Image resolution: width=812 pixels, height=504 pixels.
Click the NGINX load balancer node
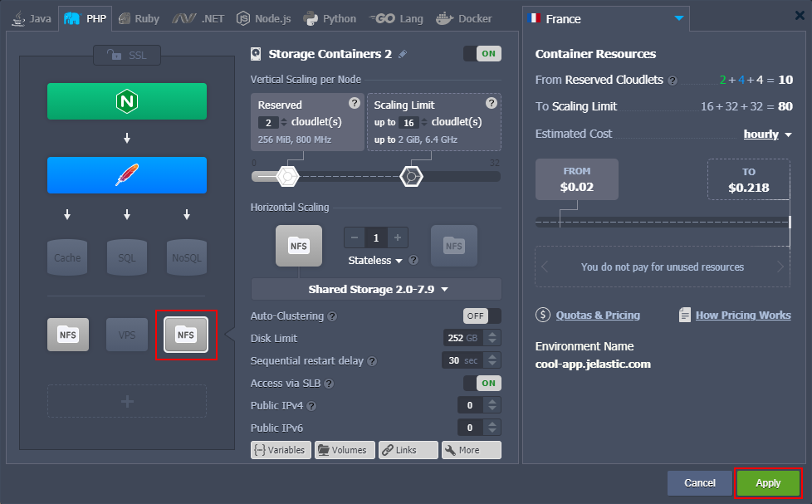126,100
